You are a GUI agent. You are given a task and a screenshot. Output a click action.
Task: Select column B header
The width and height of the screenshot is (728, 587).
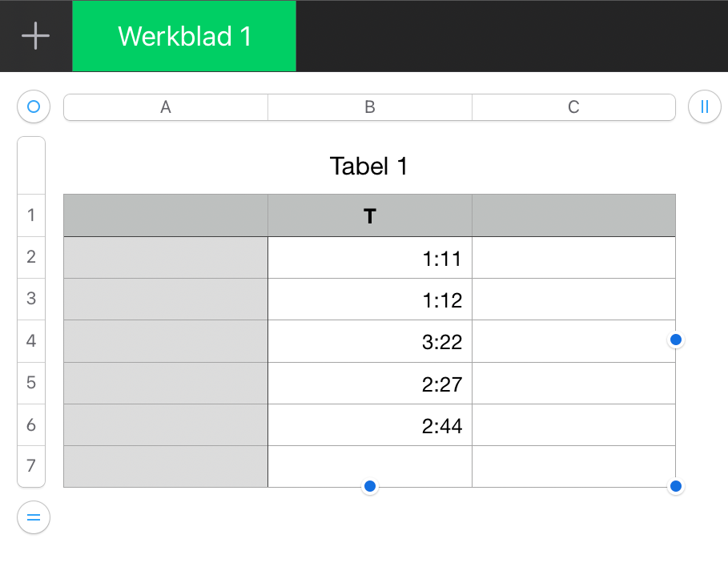click(370, 107)
